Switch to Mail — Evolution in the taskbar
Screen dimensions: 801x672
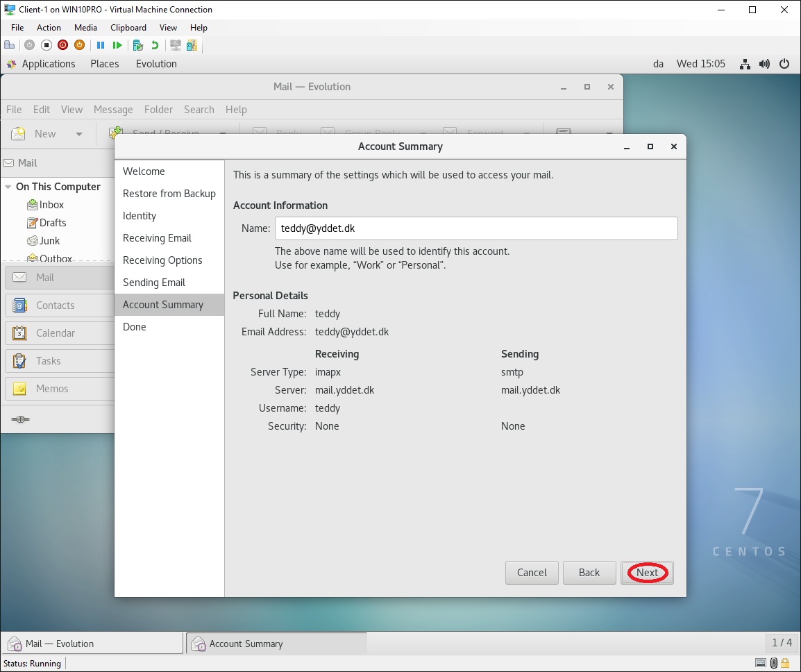tap(92, 644)
